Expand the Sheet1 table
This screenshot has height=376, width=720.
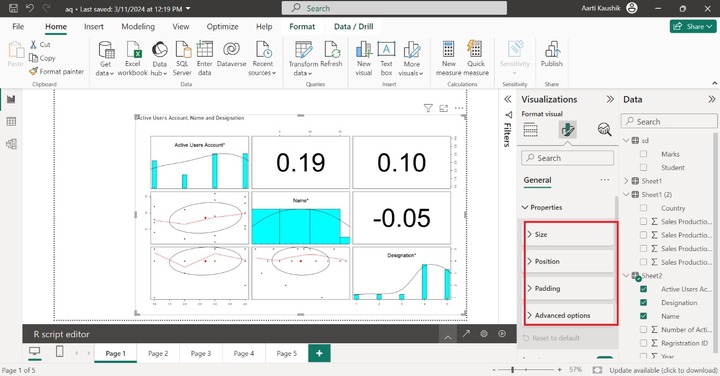pos(626,181)
